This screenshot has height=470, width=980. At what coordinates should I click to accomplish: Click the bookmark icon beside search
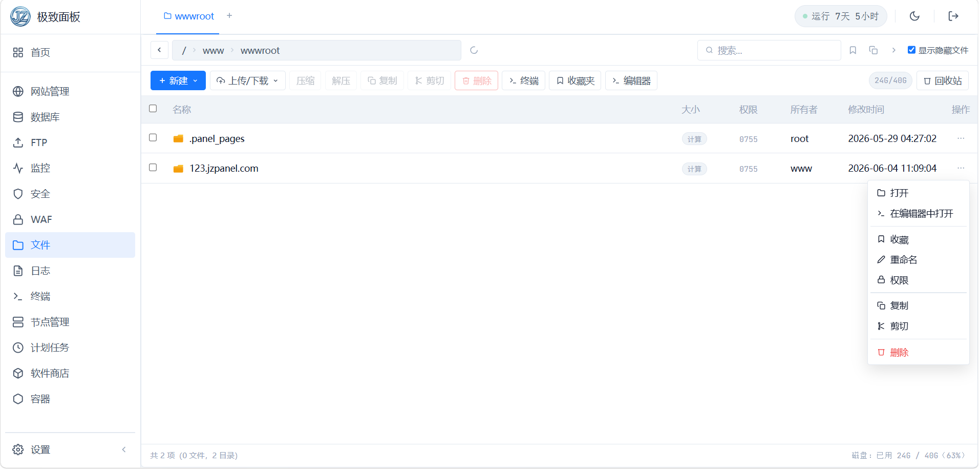pyautogui.click(x=853, y=50)
